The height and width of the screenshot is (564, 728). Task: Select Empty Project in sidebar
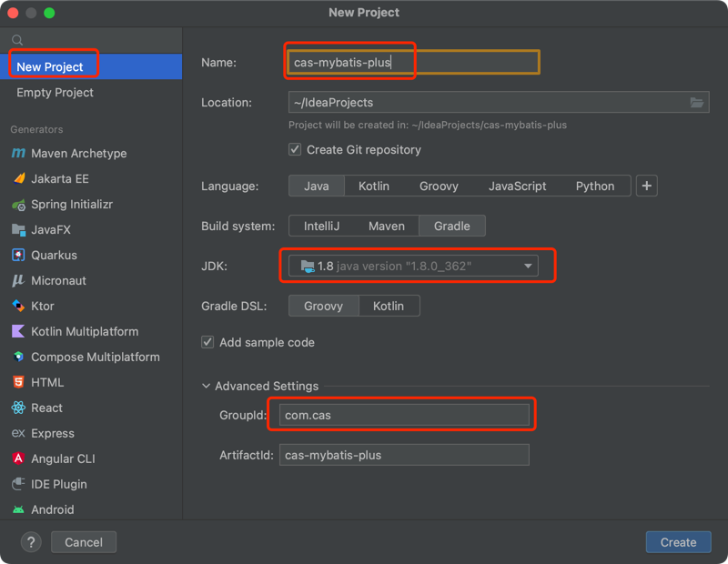[55, 93]
